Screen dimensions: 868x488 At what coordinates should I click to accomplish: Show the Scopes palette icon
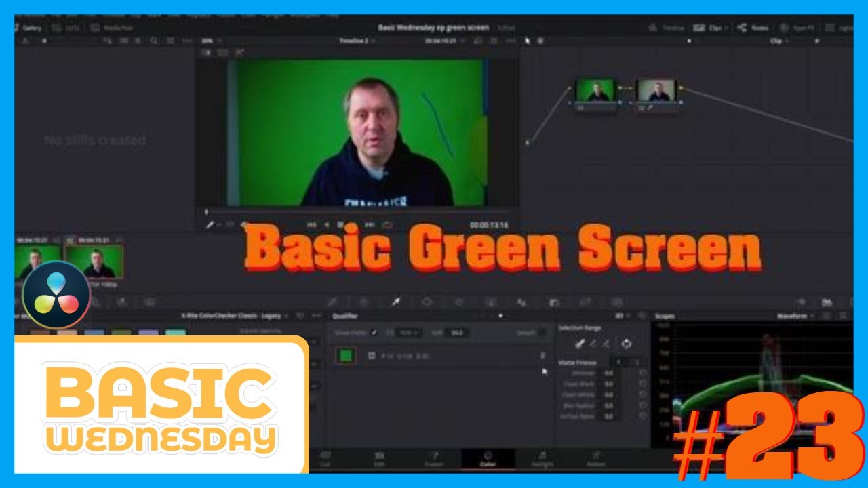(x=827, y=302)
